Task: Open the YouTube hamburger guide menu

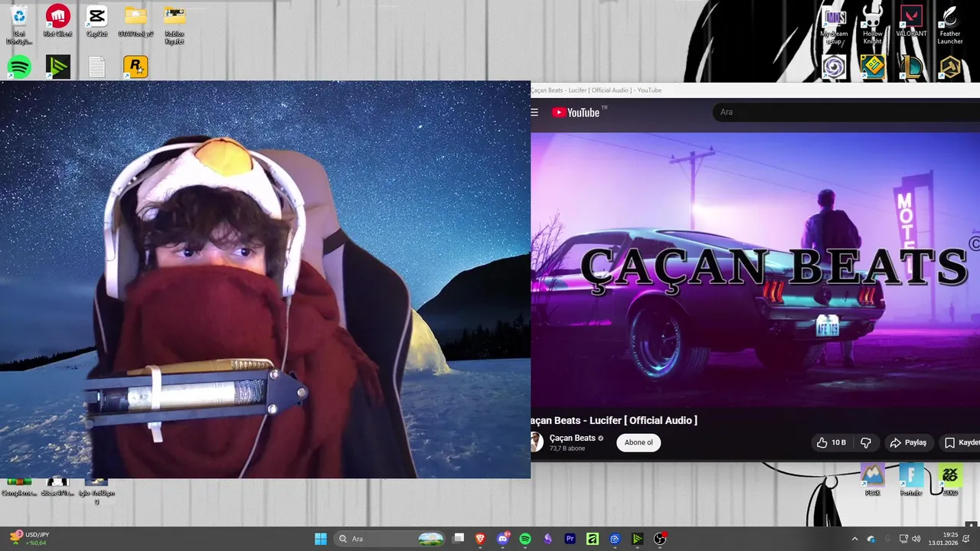Action: click(534, 112)
